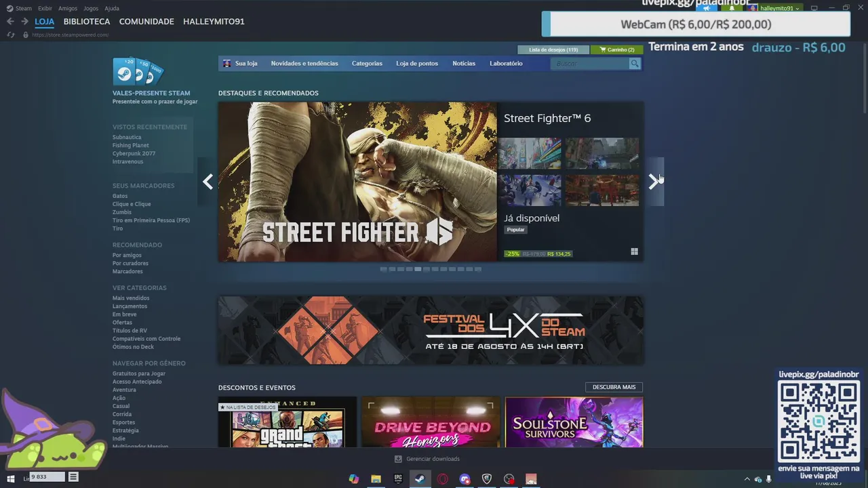This screenshot has height=488, width=868.
Task: Open File Explorer from the taskbar
Action: coord(376,479)
